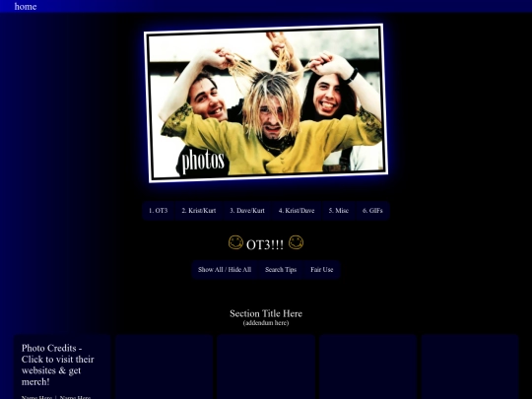This screenshot has width=532, height=399.
Task: Select the 2. Krist/Kurt tab
Action: [x=199, y=211]
